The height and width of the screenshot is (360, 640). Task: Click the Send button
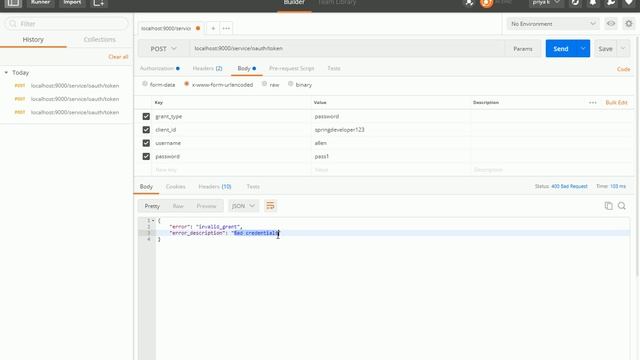point(561,49)
